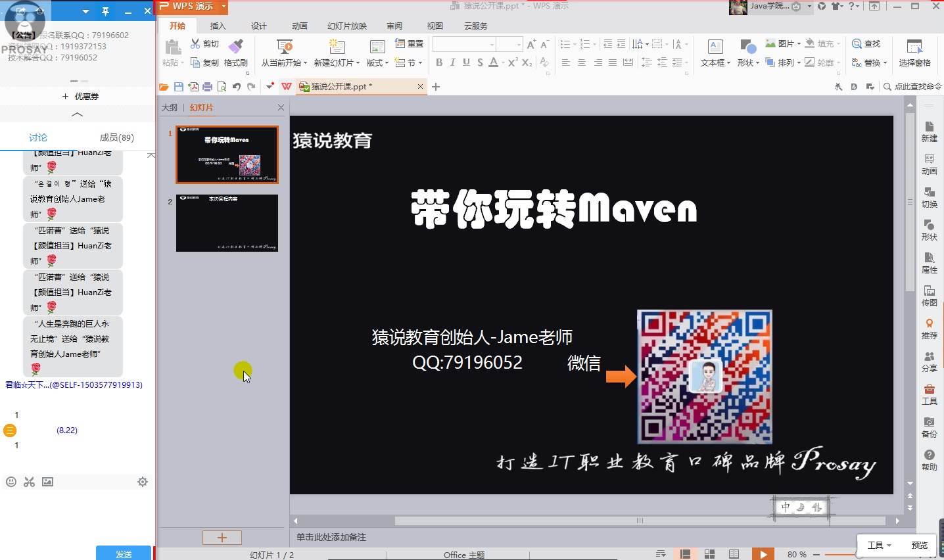Click the Undo arrow icon
Screen dimensions: 944x560
pos(237,87)
